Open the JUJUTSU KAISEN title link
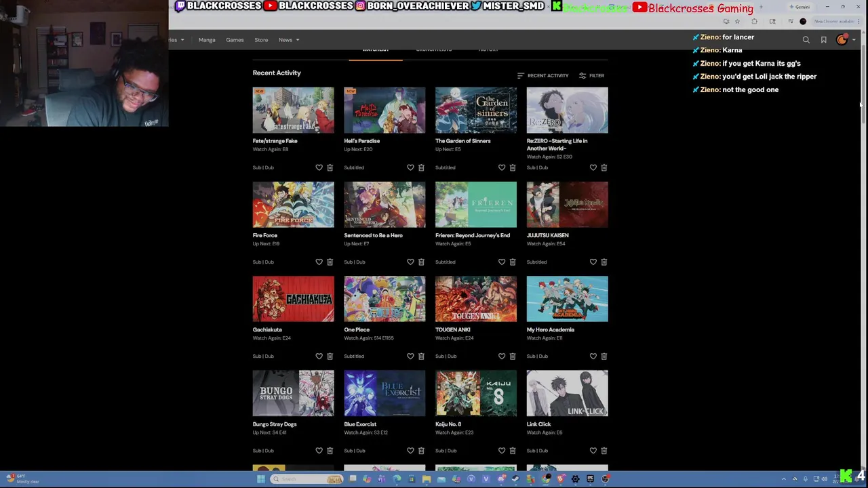868x488 pixels. click(547, 235)
